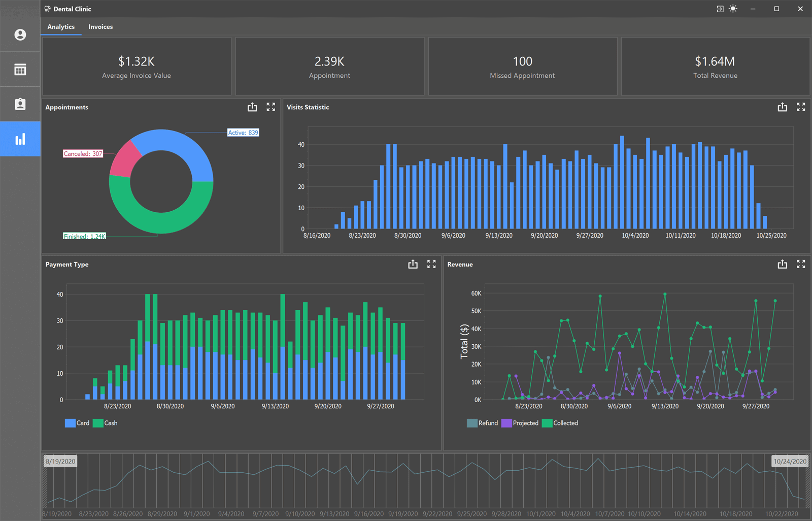Click the Total Revenue summary card
Screen dimensions: 812x521
point(715,67)
